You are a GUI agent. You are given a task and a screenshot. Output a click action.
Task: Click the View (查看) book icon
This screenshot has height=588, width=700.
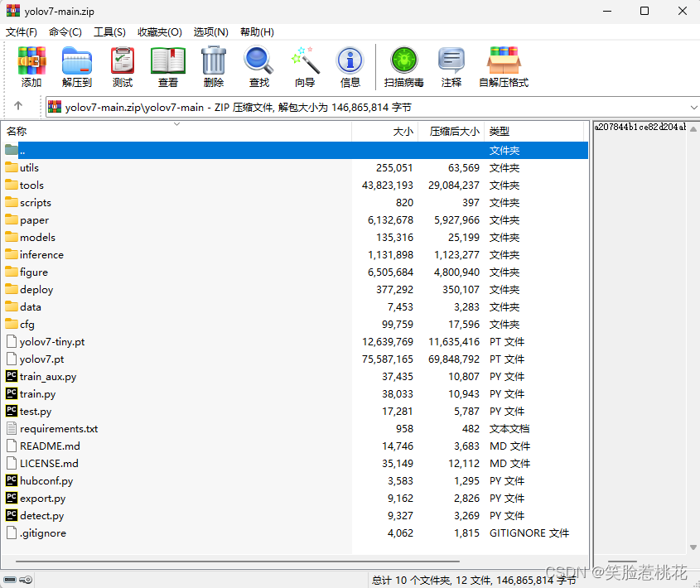point(168,60)
